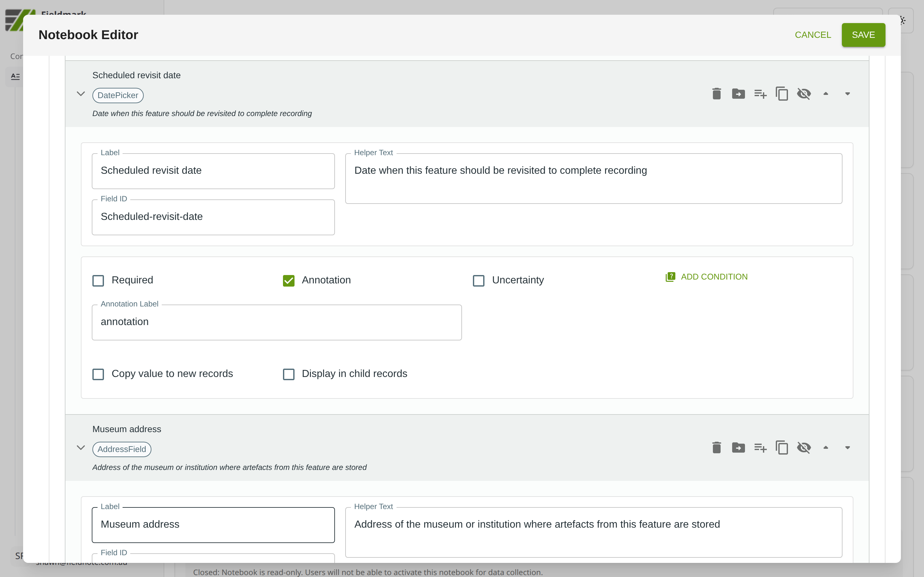Click the Annotation Label input field
The height and width of the screenshot is (577, 924).
277,322
